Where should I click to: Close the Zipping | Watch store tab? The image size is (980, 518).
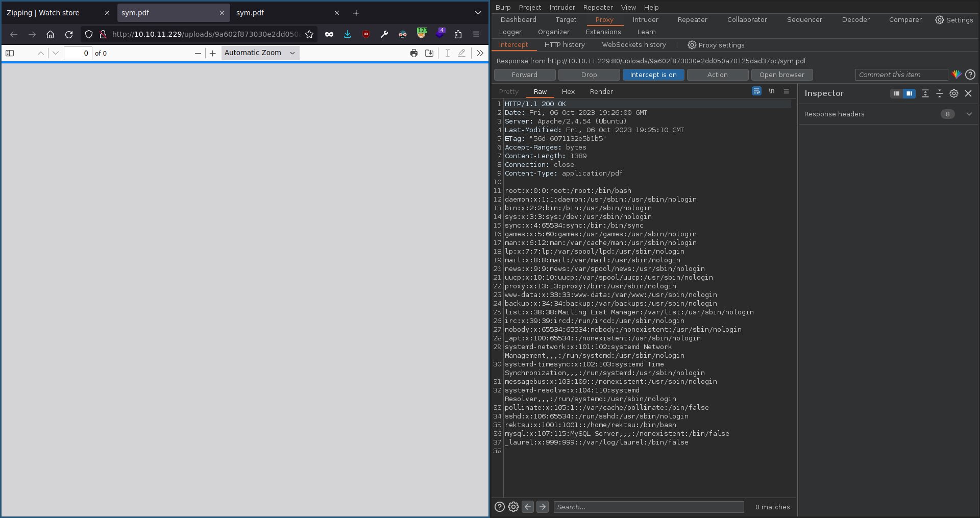pos(107,13)
